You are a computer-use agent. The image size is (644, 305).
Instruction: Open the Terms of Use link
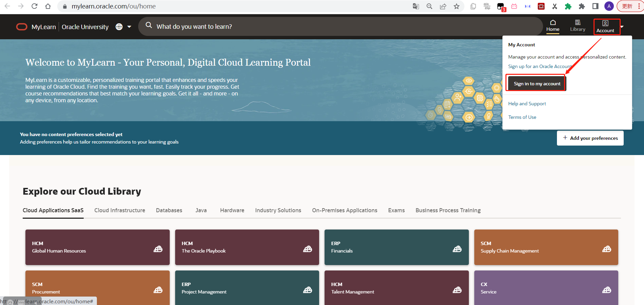[522, 117]
